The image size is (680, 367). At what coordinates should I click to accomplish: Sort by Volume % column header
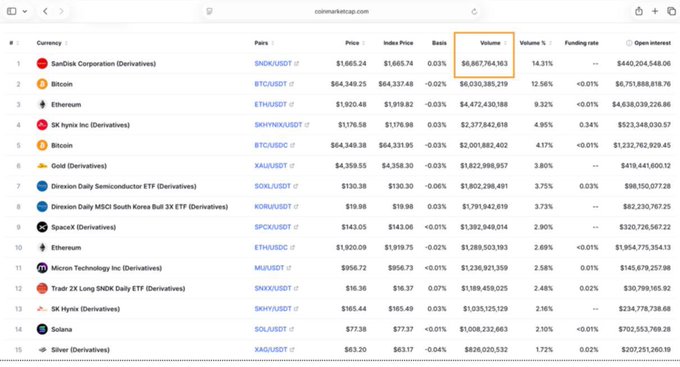(536, 43)
